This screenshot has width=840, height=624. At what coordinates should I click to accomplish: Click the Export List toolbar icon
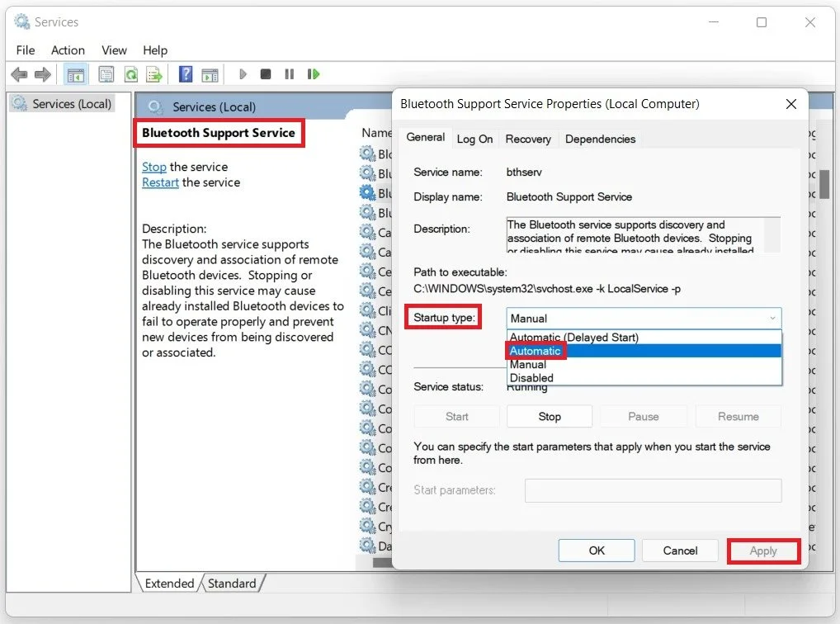154,74
